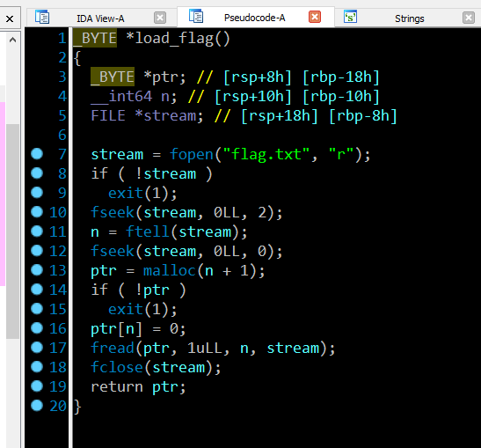Click line number 6 in the gutter
The image size is (481, 448).
[62, 135]
